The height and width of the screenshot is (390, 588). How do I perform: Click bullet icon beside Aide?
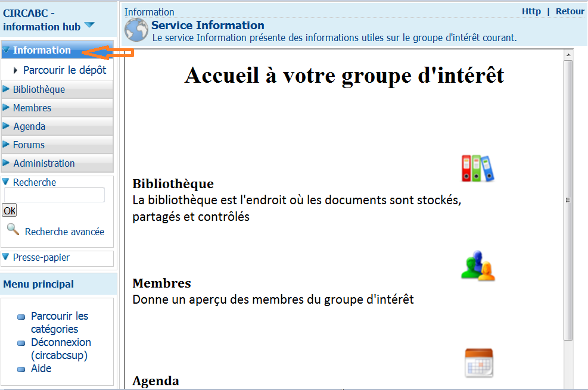(x=21, y=370)
